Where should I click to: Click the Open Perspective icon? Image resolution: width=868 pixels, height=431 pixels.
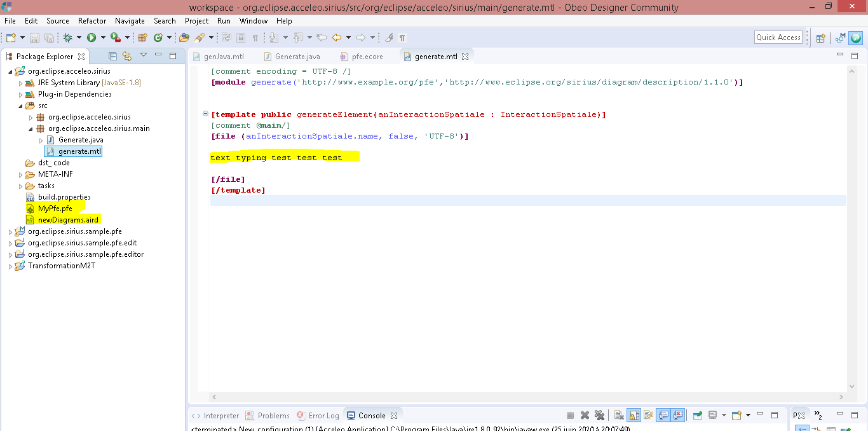(820, 38)
